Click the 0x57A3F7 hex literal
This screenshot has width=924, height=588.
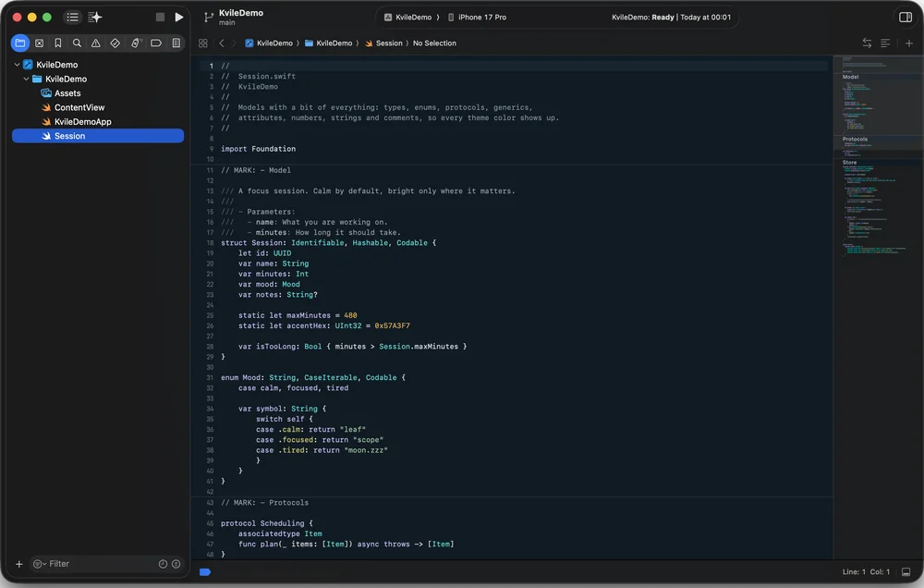coord(392,325)
